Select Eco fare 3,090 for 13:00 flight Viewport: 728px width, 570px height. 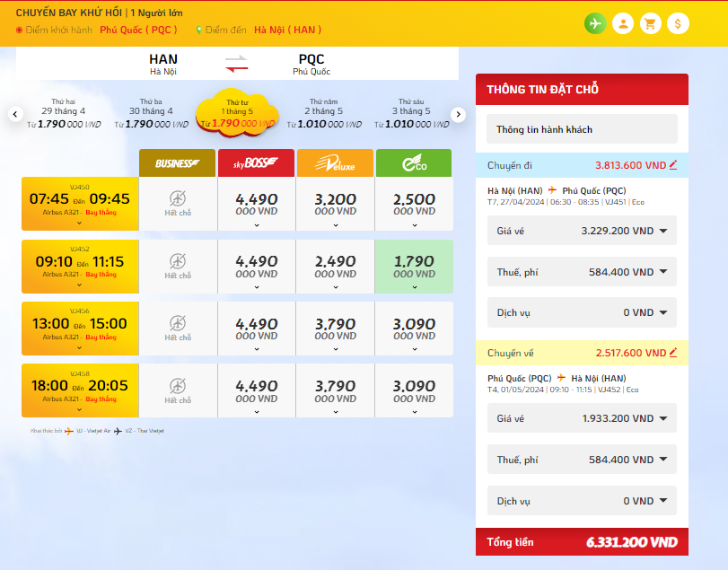pos(414,329)
